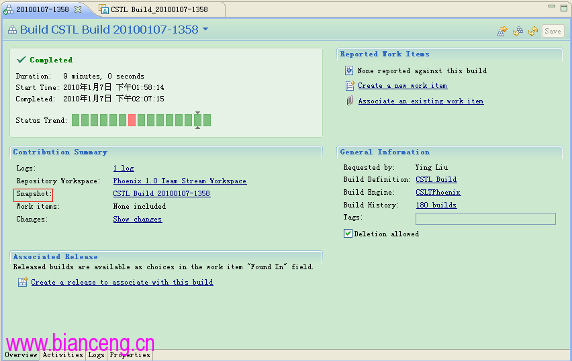Click the red failed bar in Status Trend
This screenshot has height=361, width=572.
coord(132,120)
